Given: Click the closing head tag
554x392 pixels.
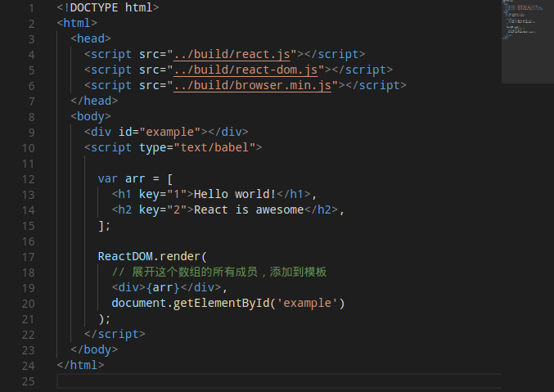Looking at the screenshot, I should (x=94, y=101).
